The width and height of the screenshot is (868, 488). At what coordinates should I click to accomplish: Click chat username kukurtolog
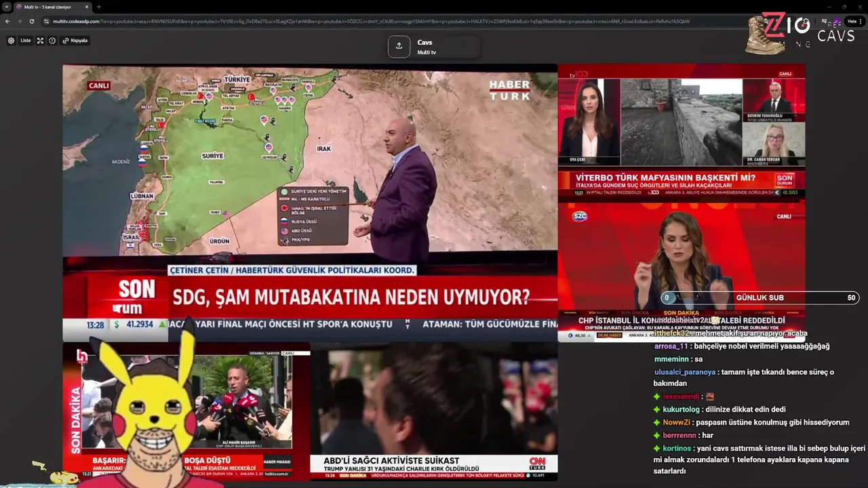tap(681, 409)
